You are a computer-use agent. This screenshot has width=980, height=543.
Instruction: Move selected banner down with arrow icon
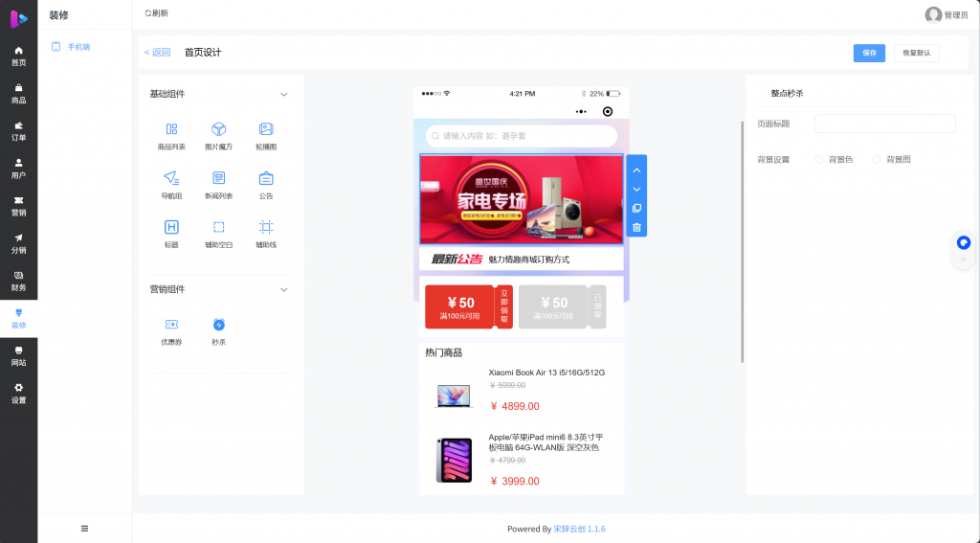tap(636, 189)
